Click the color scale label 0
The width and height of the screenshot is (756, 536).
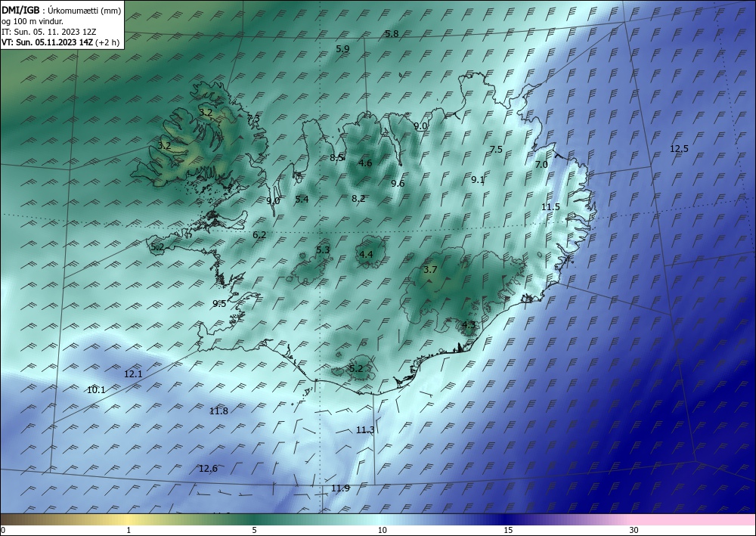(x=3, y=530)
